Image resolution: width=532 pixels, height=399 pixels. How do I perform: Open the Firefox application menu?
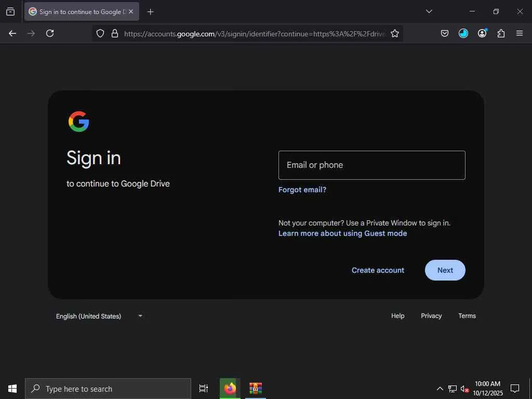pyautogui.click(x=520, y=33)
